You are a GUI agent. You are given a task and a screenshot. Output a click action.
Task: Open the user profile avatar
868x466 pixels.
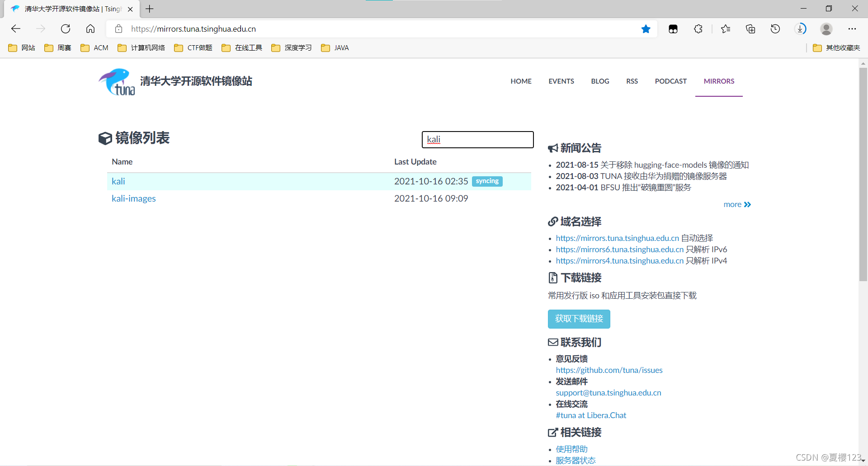coord(826,29)
